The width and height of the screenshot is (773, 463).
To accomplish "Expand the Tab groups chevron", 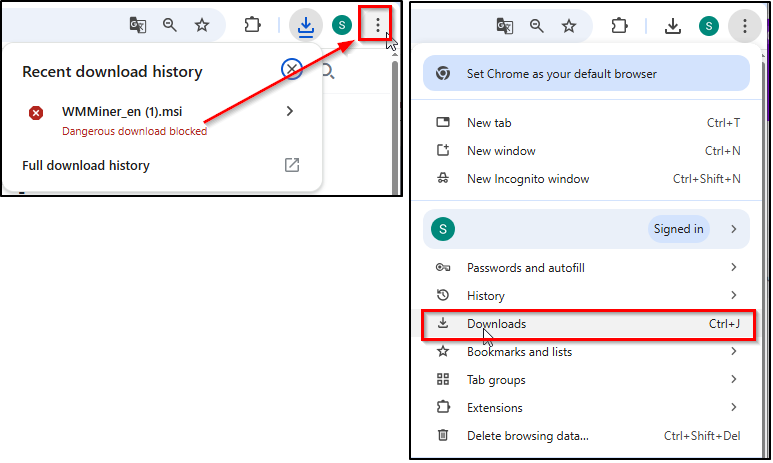I will coord(734,379).
